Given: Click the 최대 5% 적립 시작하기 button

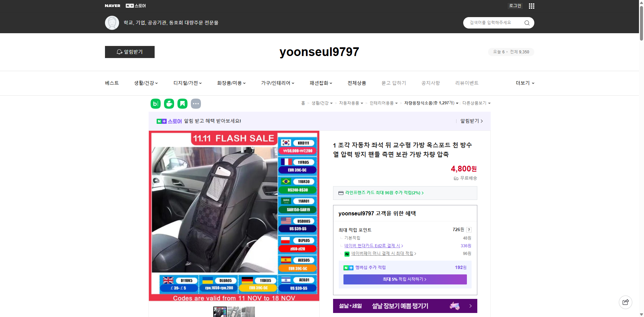Looking at the screenshot, I should pyautogui.click(x=405, y=279).
